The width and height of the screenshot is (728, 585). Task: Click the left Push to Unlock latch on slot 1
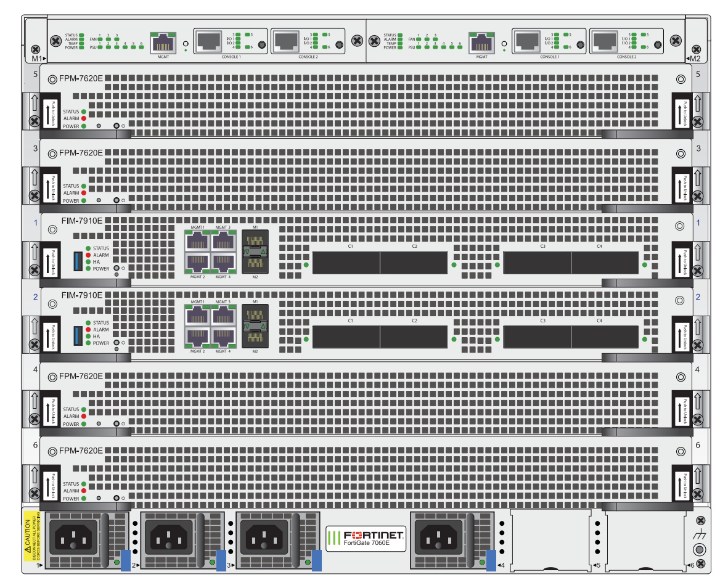(x=50, y=263)
